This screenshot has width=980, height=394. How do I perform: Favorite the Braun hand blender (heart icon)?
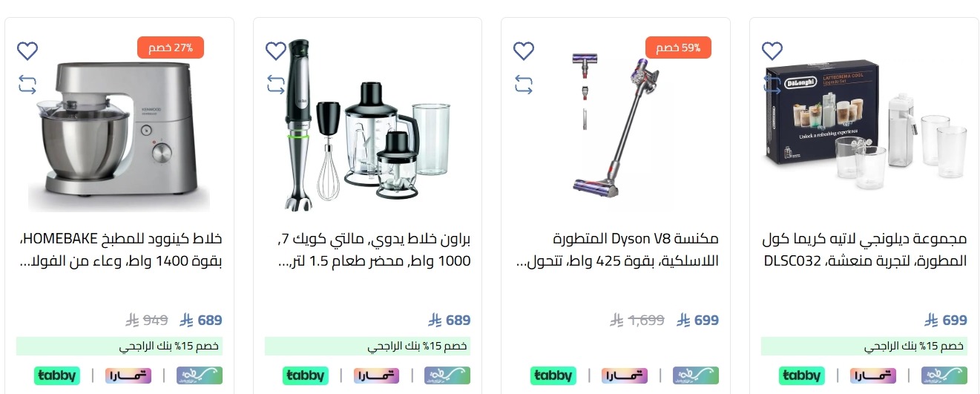coord(276,51)
